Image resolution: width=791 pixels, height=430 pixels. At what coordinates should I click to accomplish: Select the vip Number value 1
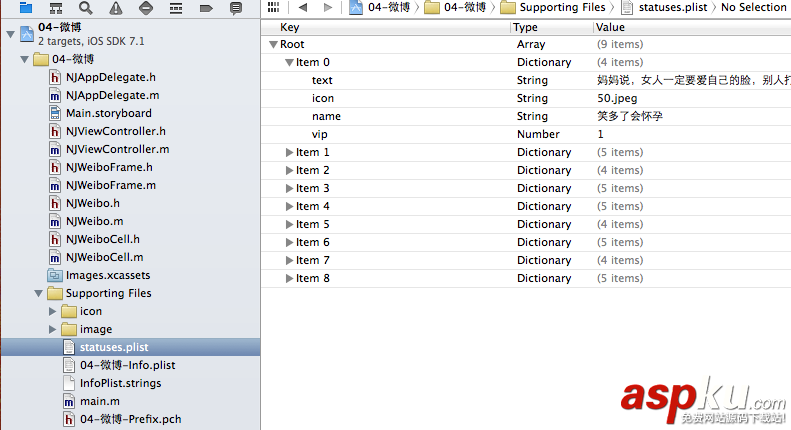pos(600,134)
